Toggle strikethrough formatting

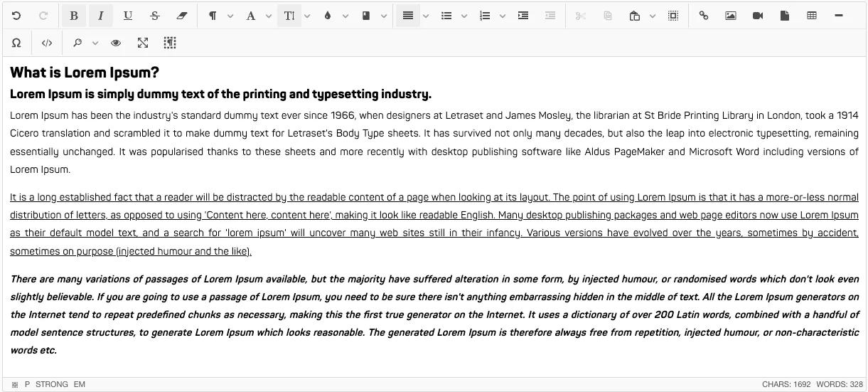[x=155, y=16]
